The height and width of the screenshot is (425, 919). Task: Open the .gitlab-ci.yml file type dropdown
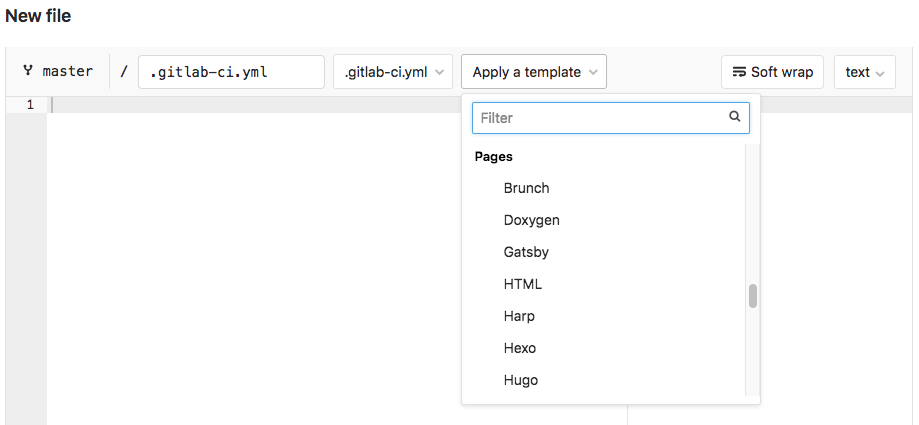[393, 72]
